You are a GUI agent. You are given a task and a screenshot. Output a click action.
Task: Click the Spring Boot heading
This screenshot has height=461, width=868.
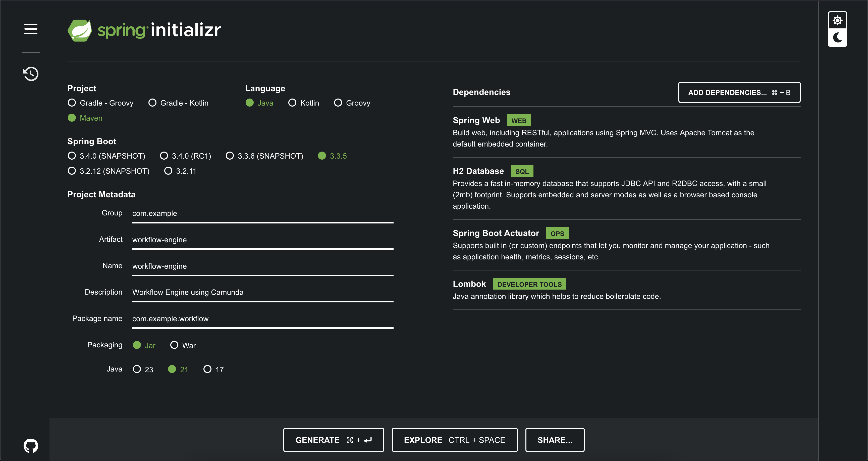92,141
